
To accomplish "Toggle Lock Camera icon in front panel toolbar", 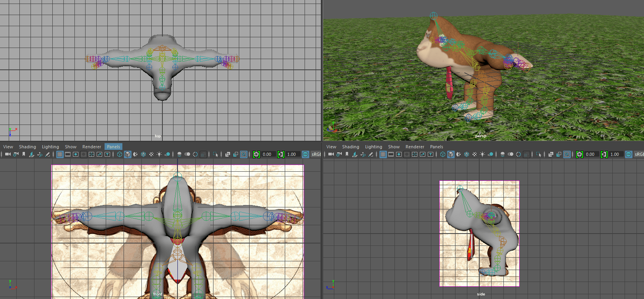I will pos(16,154).
